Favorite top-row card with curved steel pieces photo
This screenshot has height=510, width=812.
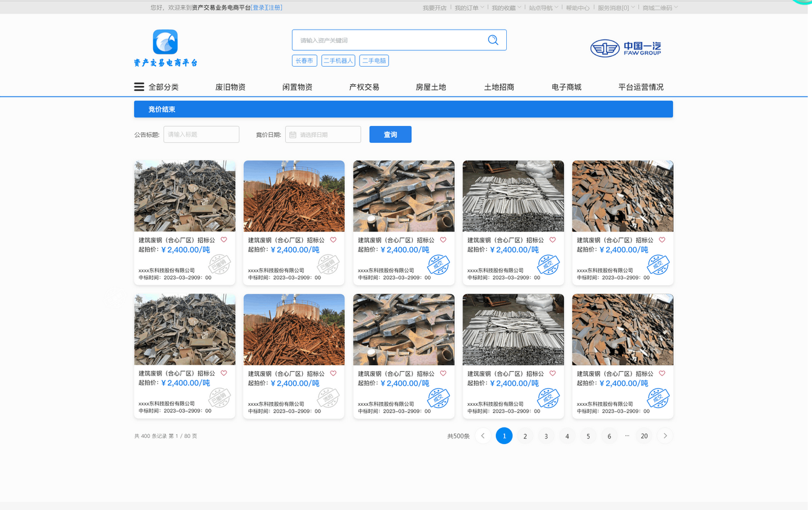(x=443, y=240)
